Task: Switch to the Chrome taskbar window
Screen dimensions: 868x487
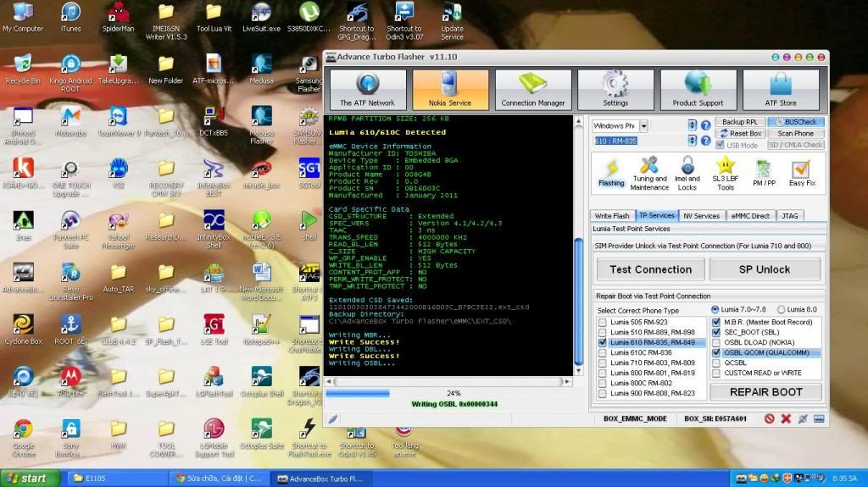Action: tap(220, 479)
